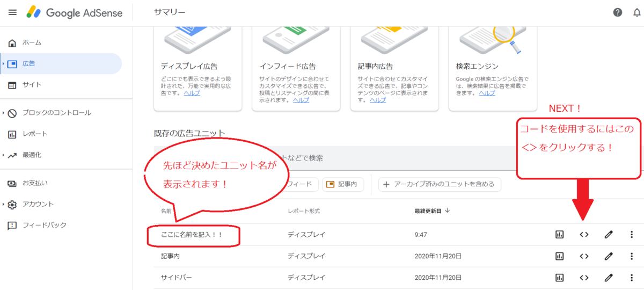The height and width of the screenshot is (290, 644).
Task: Open the notifications bell
Action: click(638, 12)
